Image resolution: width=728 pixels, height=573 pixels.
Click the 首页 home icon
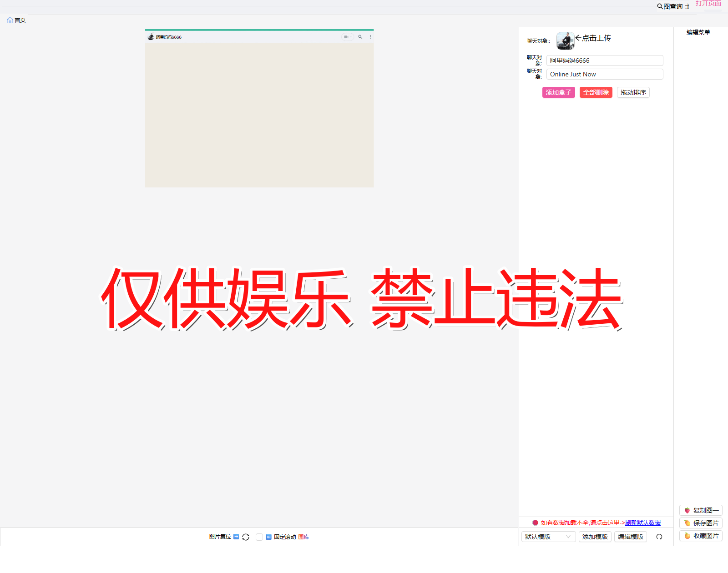point(10,20)
